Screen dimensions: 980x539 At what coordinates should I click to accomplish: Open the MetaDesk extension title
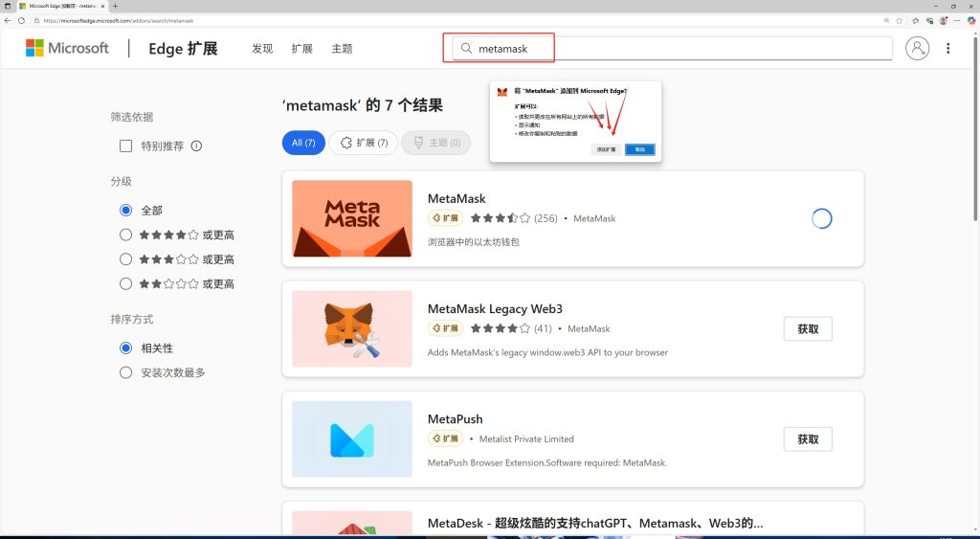click(x=595, y=523)
